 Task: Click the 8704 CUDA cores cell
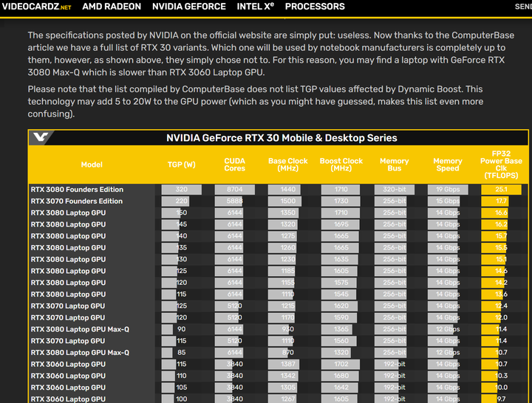pyautogui.click(x=234, y=190)
